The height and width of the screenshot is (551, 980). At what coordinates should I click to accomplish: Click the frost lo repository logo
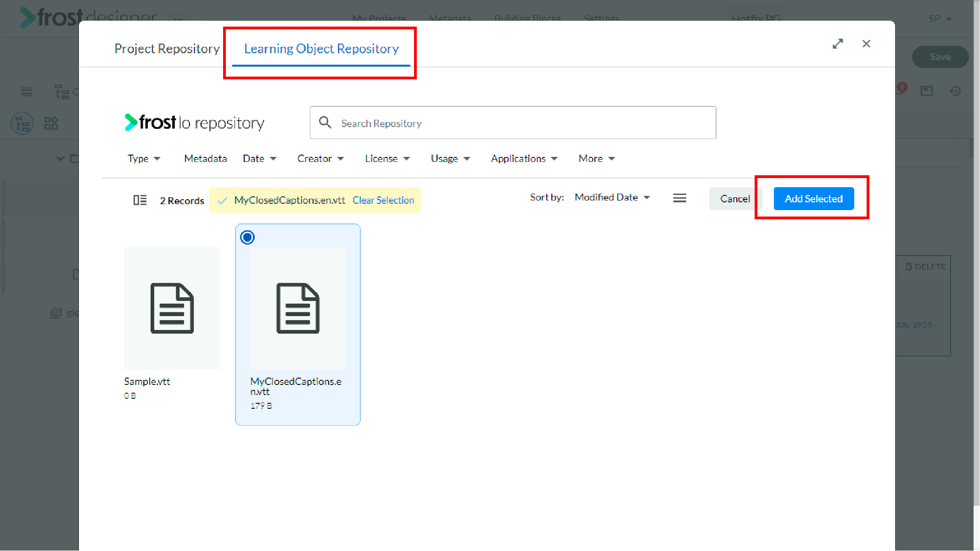(x=195, y=122)
